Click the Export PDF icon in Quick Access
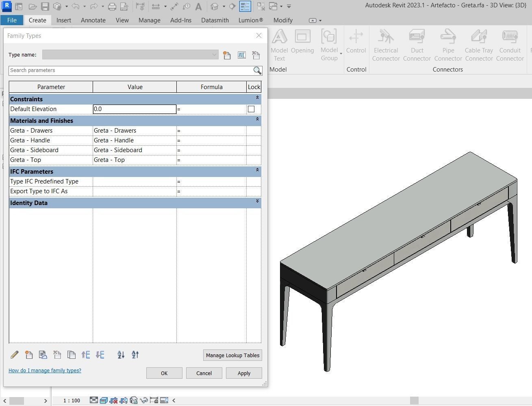The width and height of the screenshot is (532, 406). click(x=124, y=7)
